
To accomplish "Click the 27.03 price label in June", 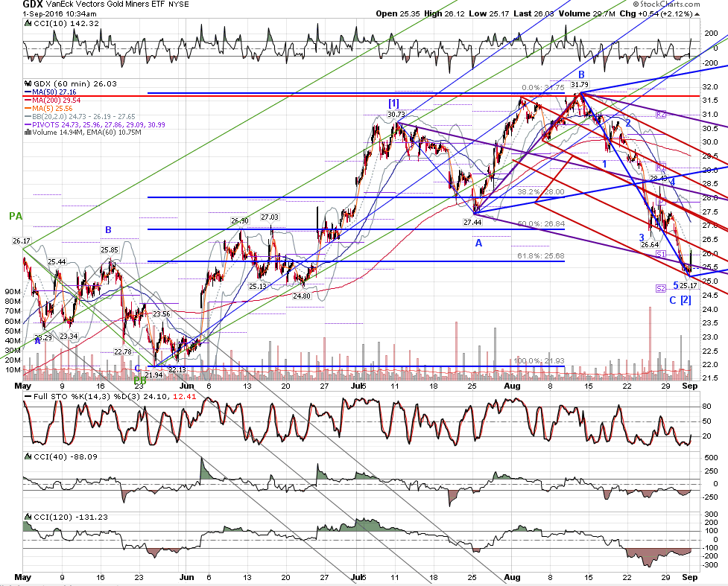I will tap(270, 217).
